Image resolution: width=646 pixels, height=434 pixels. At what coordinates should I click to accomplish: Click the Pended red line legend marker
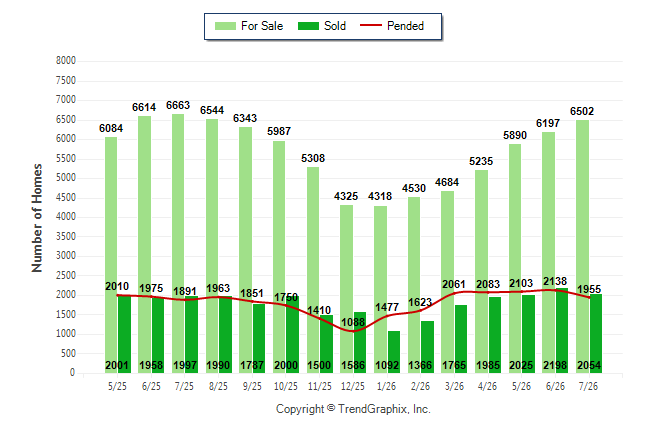tap(371, 26)
